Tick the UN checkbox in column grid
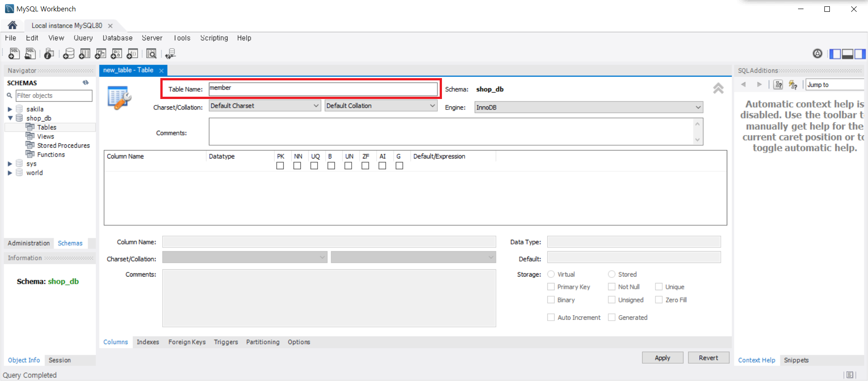868x381 pixels. pyautogui.click(x=348, y=166)
